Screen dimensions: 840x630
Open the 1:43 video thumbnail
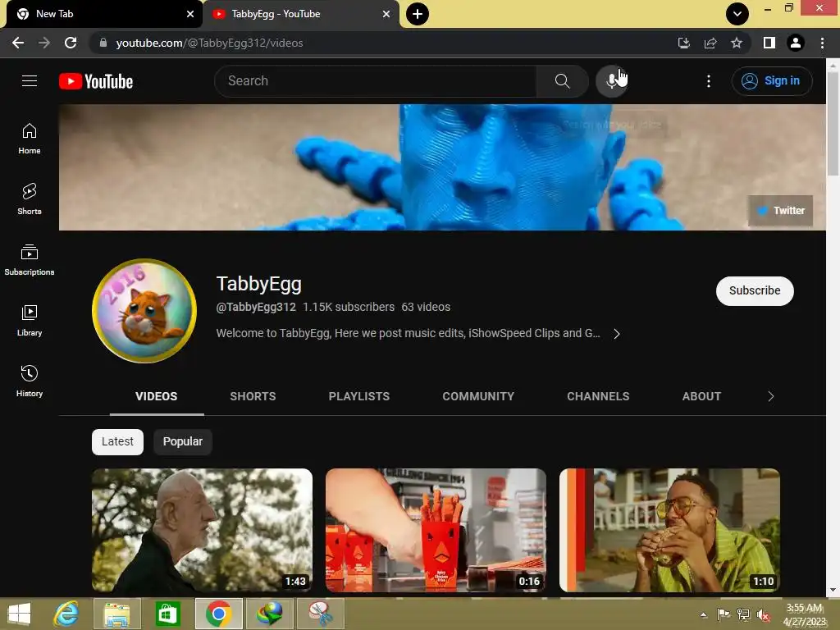(x=202, y=531)
